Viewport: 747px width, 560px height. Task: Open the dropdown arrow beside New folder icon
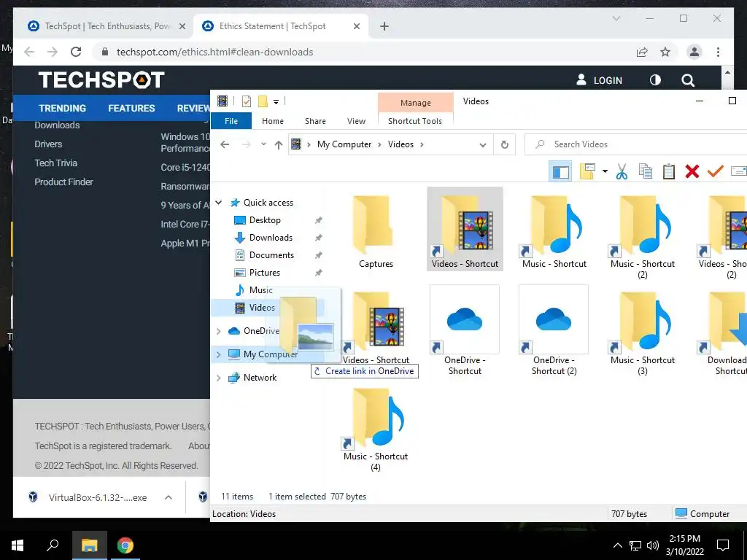[x=605, y=171]
